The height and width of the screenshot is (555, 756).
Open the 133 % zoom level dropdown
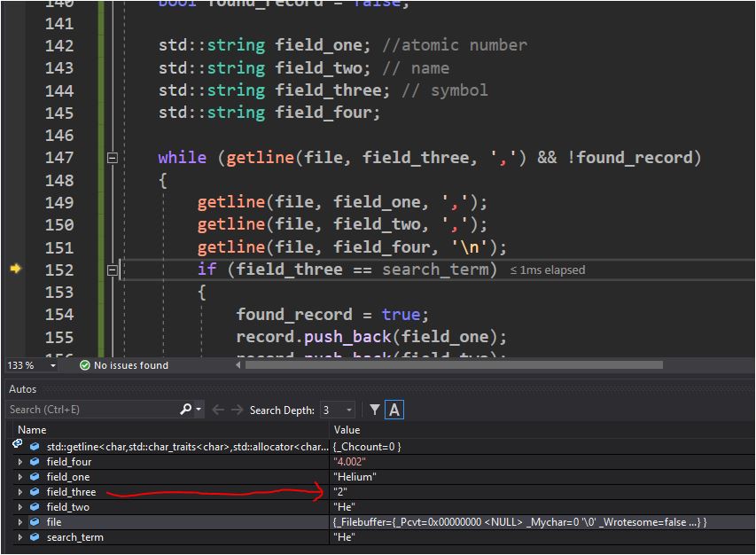[x=53, y=365]
